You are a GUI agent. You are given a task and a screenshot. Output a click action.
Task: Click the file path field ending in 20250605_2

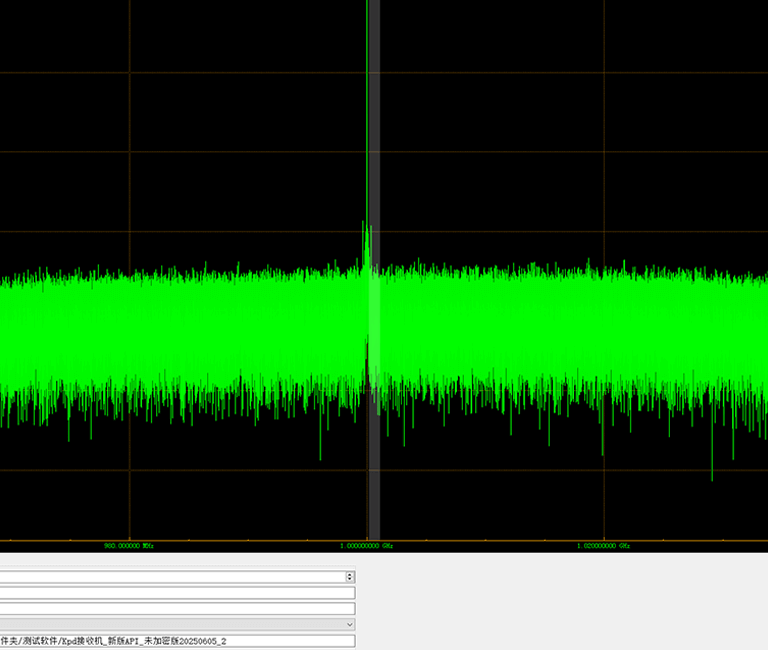click(177, 641)
